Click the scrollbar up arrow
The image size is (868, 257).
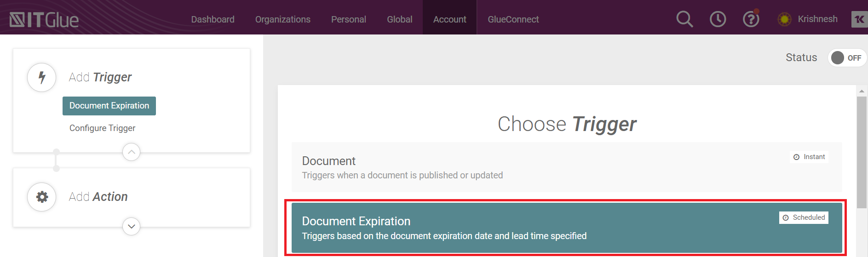coord(862,91)
